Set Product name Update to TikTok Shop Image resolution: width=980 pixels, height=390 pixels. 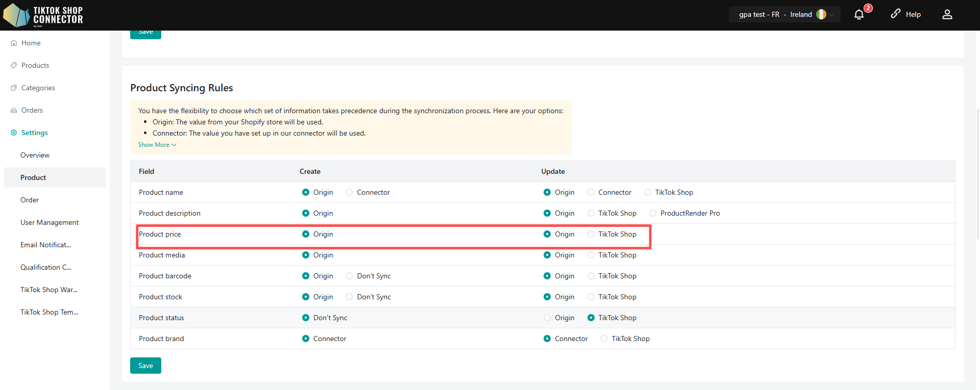point(648,192)
